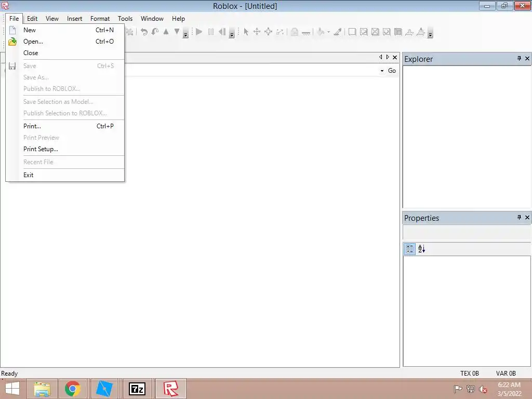Image resolution: width=532 pixels, height=399 pixels.
Task: Choose Print Setup... from the File menu
Action: pos(65,149)
